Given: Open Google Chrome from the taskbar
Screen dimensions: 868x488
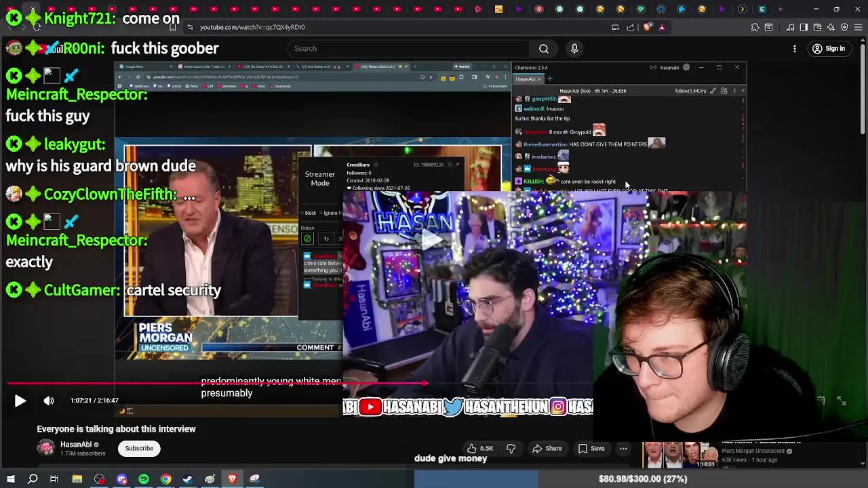Looking at the screenshot, I should pos(165,479).
